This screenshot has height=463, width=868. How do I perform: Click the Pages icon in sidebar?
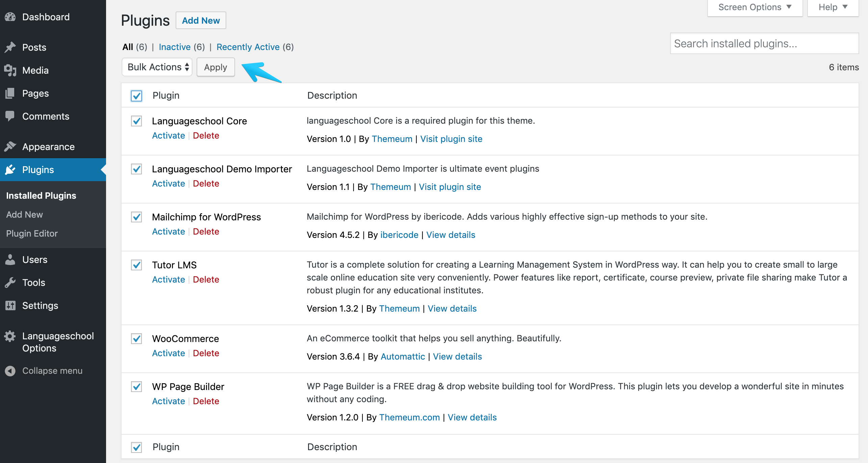tap(10, 93)
